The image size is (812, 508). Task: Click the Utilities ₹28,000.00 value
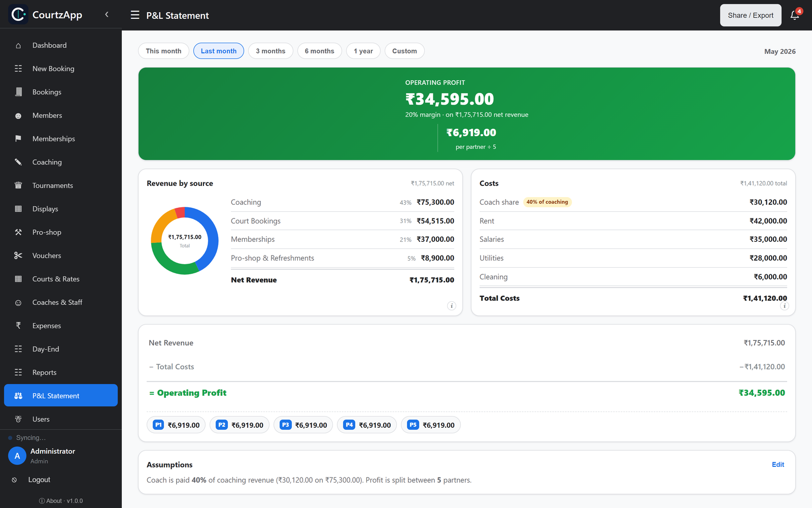pyautogui.click(x=768, y=258)
